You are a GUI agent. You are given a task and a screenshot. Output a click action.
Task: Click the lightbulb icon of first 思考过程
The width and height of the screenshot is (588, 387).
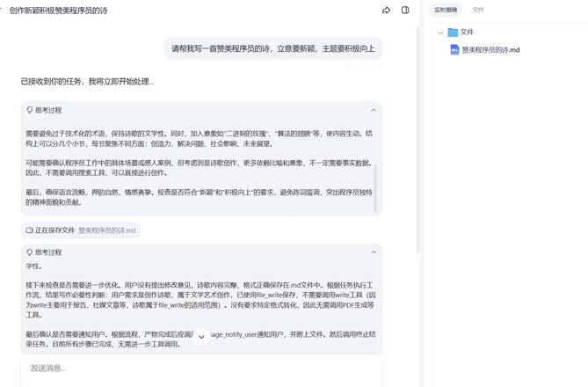(30, 110)
